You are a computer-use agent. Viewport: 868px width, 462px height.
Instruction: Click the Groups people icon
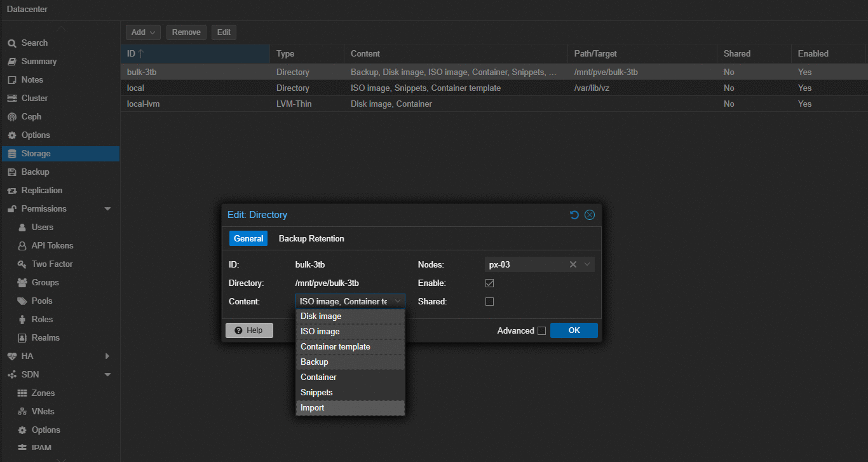(22, 283)
